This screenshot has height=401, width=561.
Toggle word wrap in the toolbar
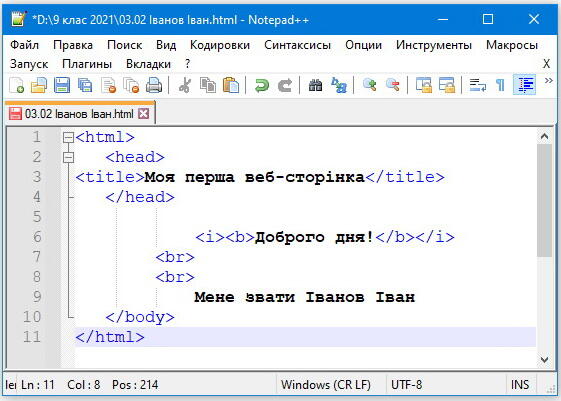click(x=478, y=85)
